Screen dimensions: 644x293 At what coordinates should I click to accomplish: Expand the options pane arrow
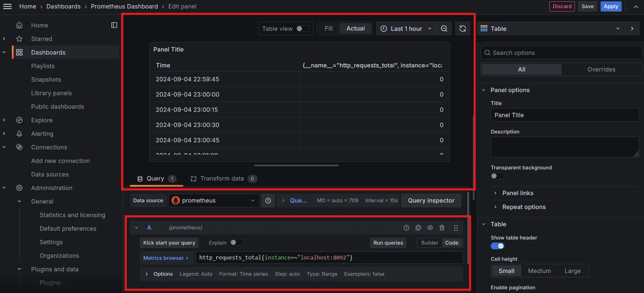[632, 29]
